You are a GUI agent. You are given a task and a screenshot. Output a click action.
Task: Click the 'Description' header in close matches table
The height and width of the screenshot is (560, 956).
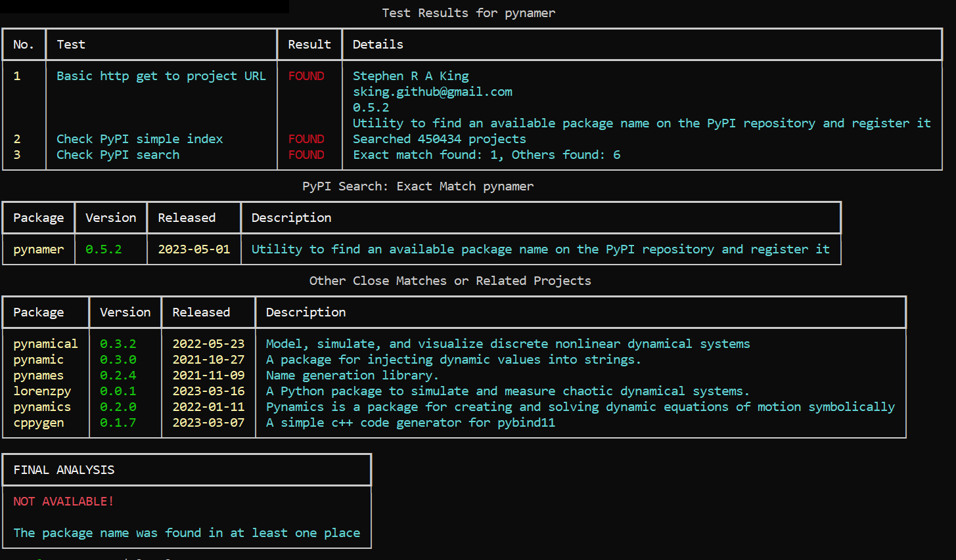click(306, 312)
